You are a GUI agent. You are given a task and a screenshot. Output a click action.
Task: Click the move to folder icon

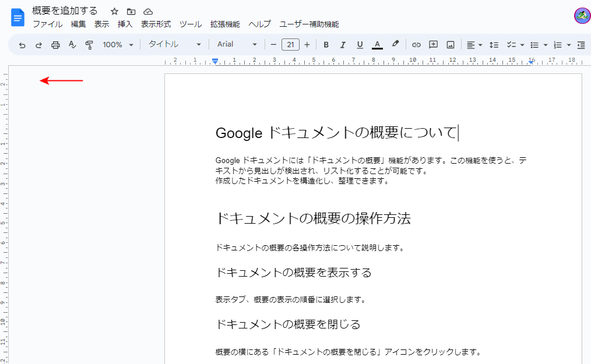[131, 11]
